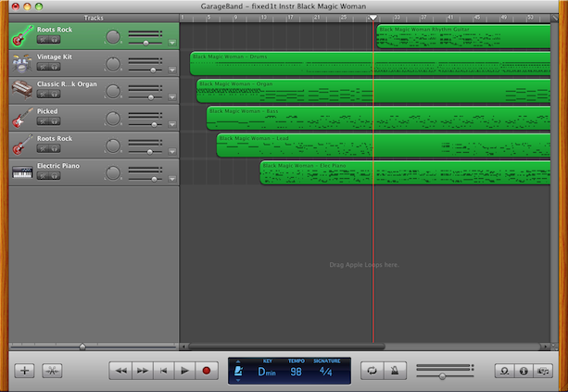Open the 4/4 signature menu
The height and width of the screenshot is (392, 568).
click(x=325, y=372)
